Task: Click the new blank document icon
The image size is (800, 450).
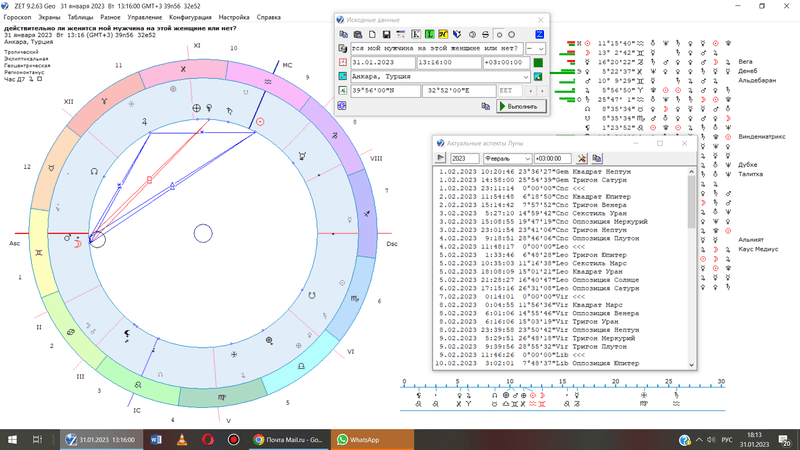Action: click(x=372, y=34)
